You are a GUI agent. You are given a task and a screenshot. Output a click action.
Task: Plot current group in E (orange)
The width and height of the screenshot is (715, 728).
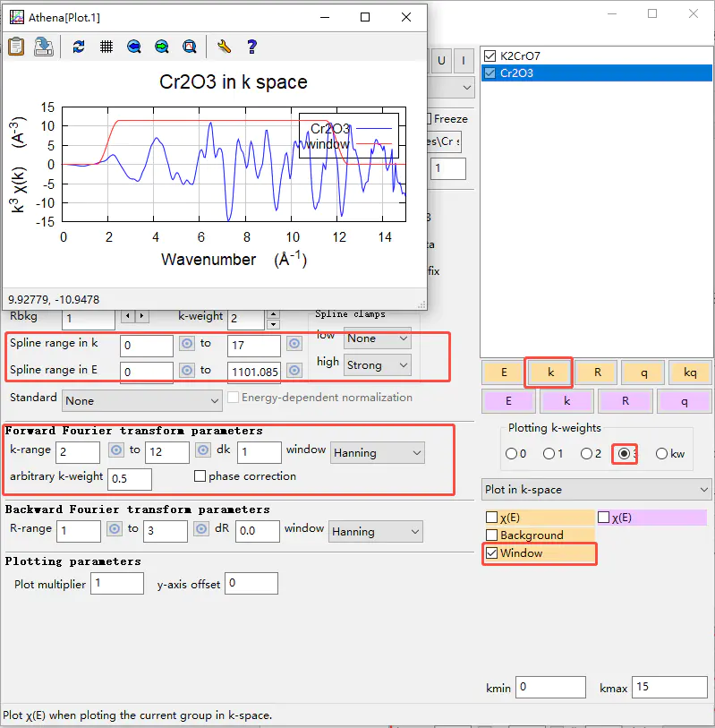tap(504, 372)
